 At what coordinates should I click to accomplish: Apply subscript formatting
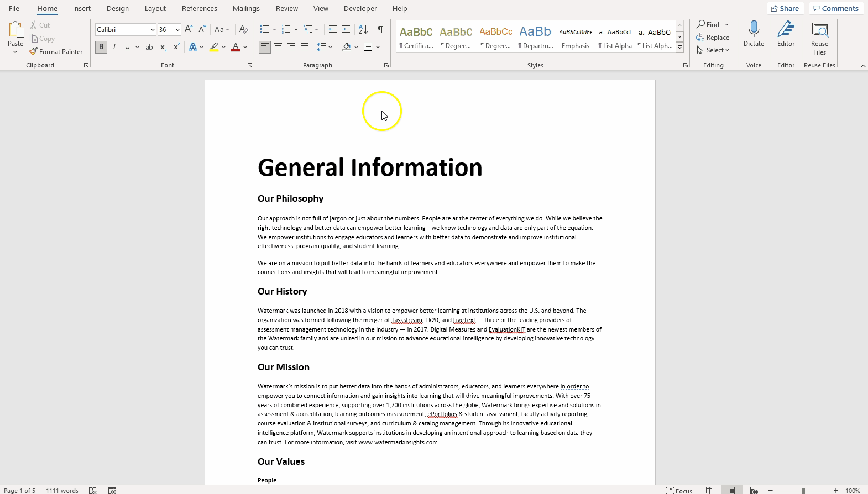pos(163,48)
